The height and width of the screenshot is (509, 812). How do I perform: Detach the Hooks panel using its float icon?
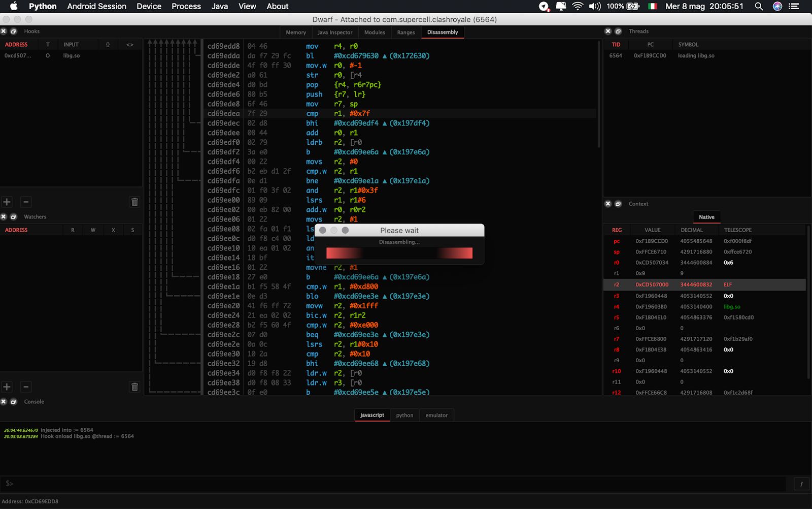point(13,31)
